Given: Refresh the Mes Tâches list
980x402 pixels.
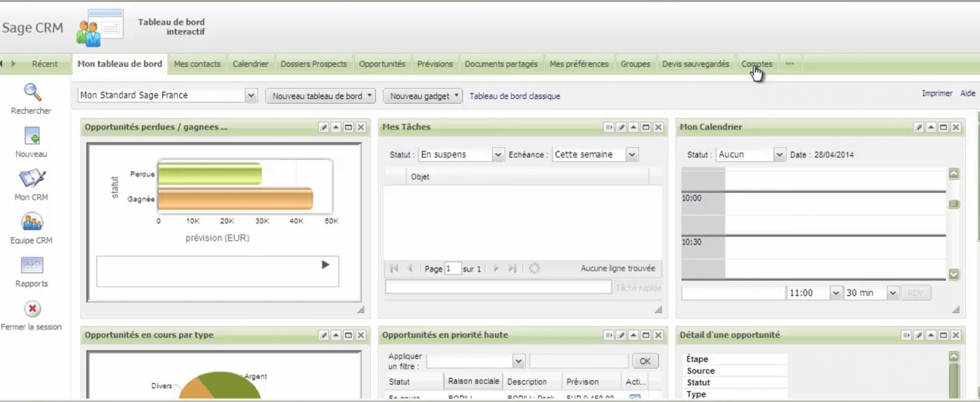Looking at the screenshot, I should [x=534, y=268].
